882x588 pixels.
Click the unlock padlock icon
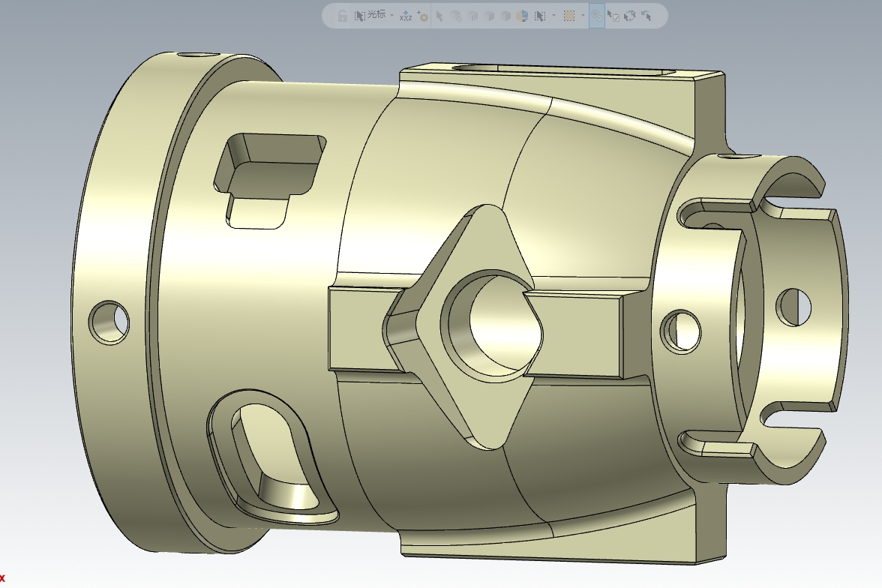[343, 16]
